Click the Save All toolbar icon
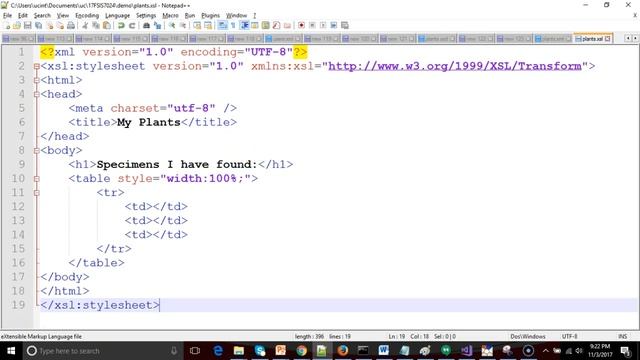The height and width of the screenshot is (360, 640). (x=38, y=25)
